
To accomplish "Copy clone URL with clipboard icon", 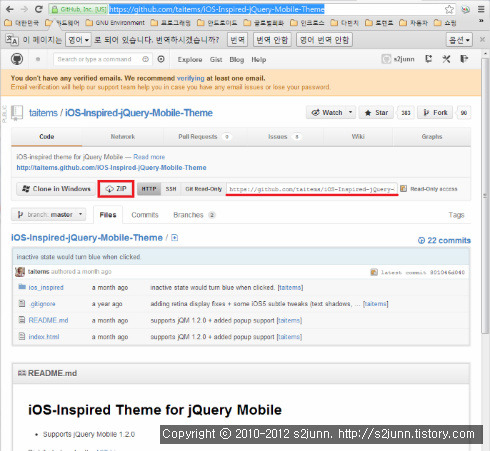I will point(403,189).
